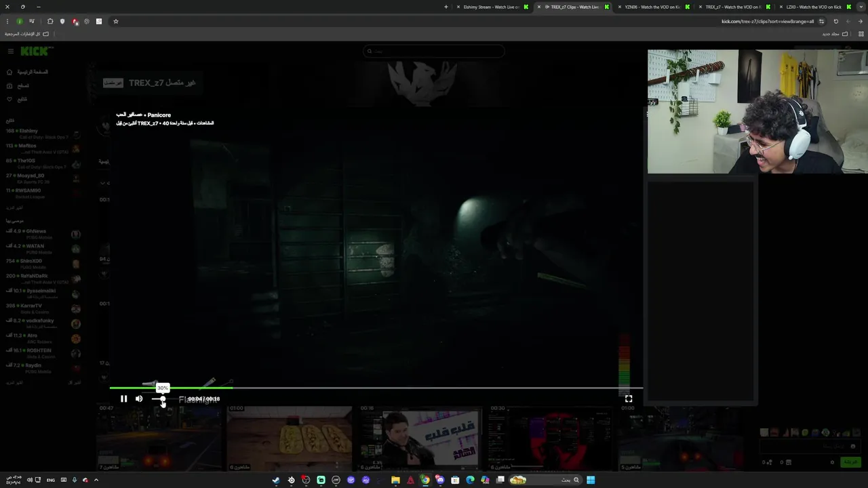
Task: Open site information tune icon
Action: [x=821, y=21]
